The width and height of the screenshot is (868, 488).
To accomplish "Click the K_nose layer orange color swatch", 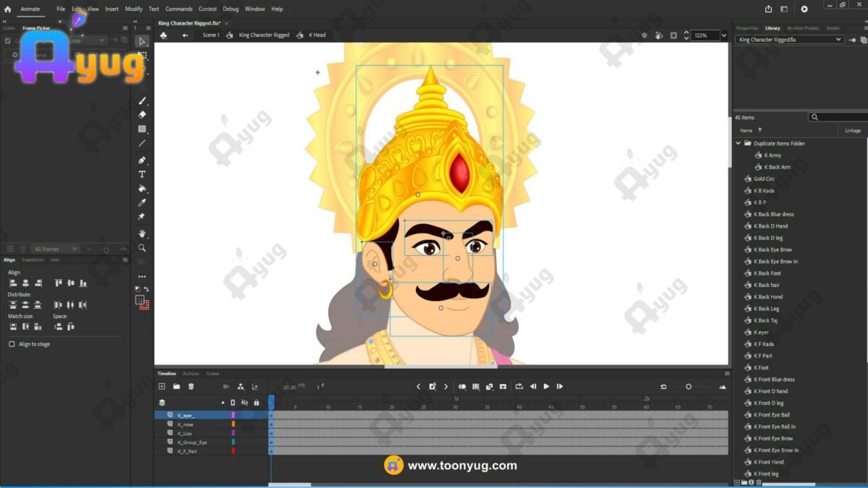I will tap(233, 424).
